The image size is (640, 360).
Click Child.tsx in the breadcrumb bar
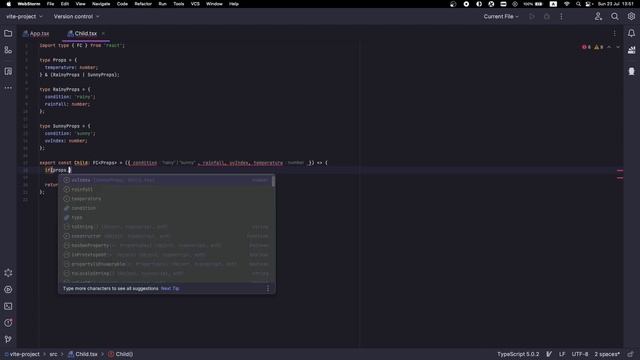point(82,354)
